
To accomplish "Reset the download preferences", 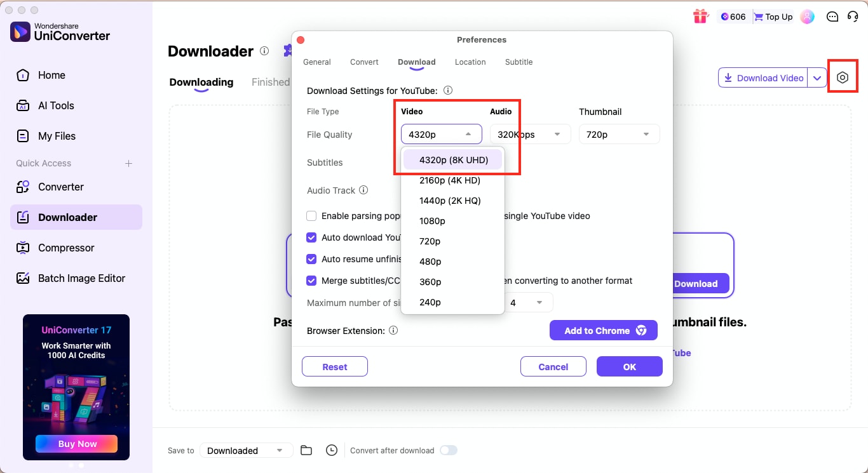I will (334, 366).
